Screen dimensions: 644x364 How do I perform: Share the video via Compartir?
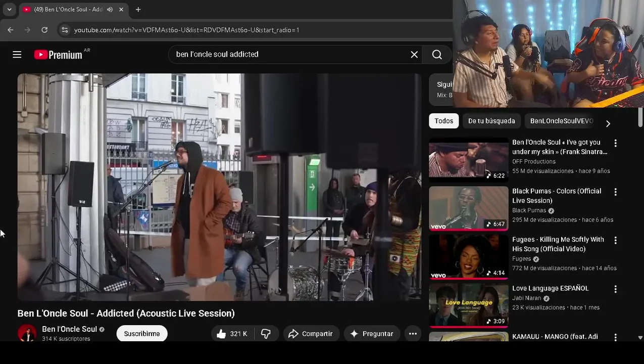pos(311,334)
